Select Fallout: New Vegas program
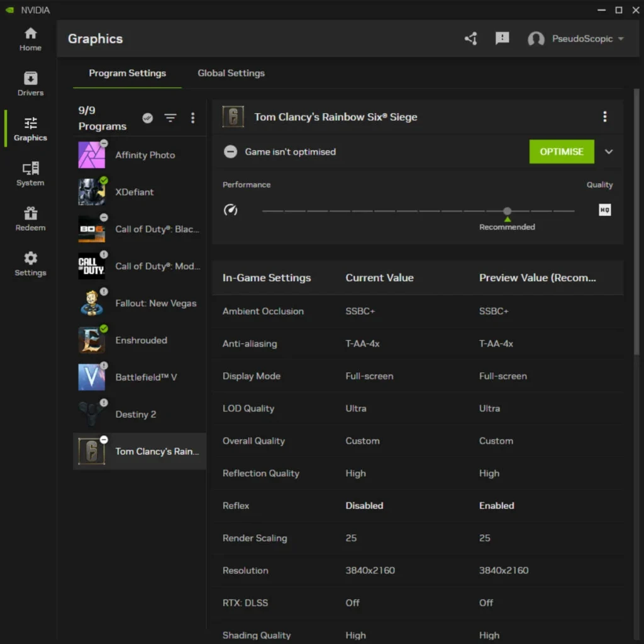The image size is (644, 644). click(140, 303)
